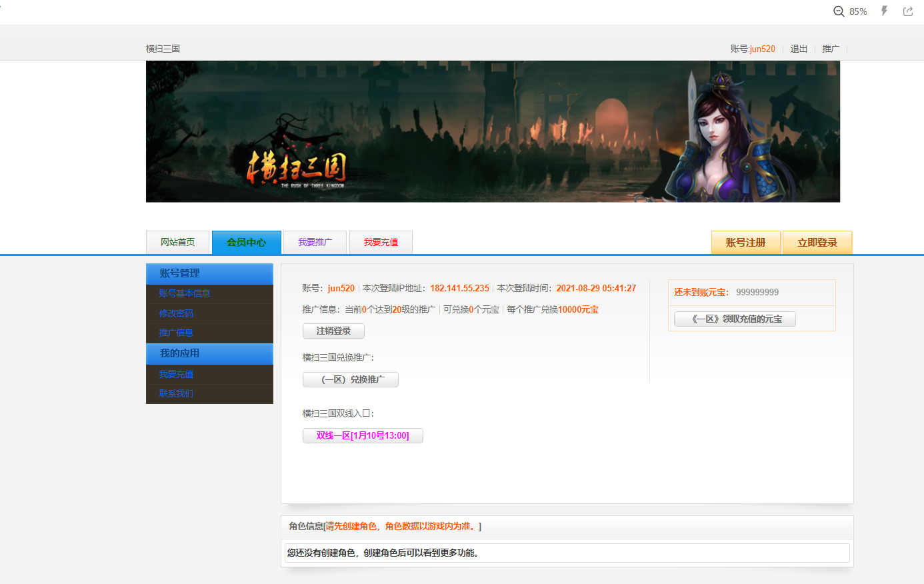Click the 角色信息 section header
This screenshot has width=924, height=584.
point(567,527)
